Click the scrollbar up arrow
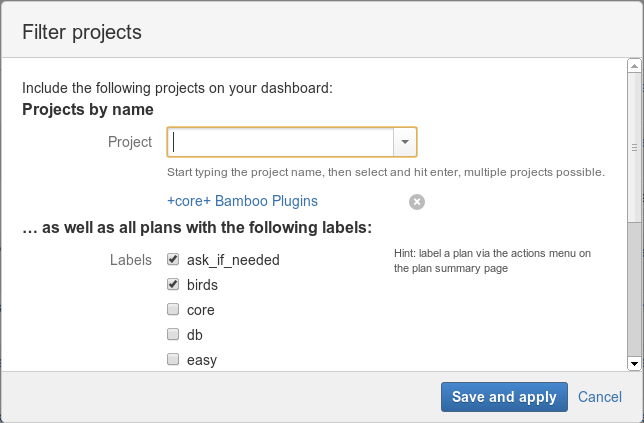 pyautogui.click(x=634, y=66)
